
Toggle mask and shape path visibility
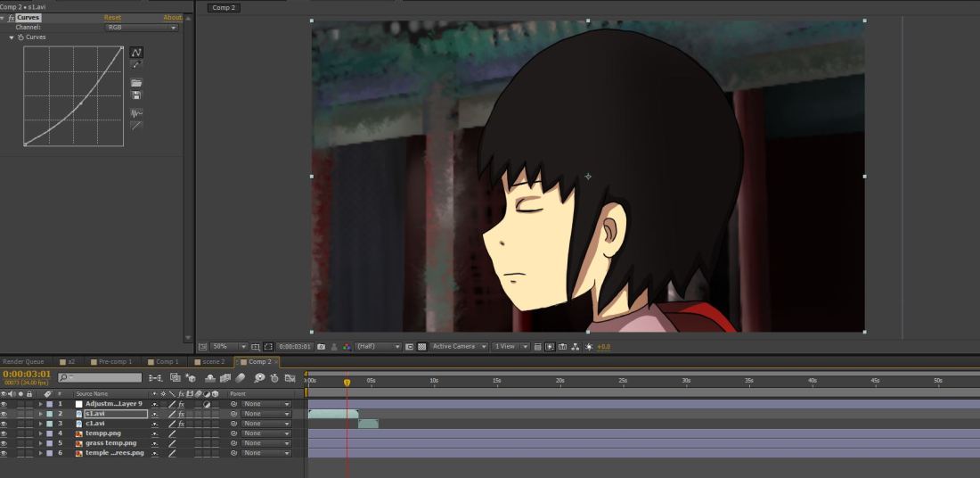tap(267, 347)
